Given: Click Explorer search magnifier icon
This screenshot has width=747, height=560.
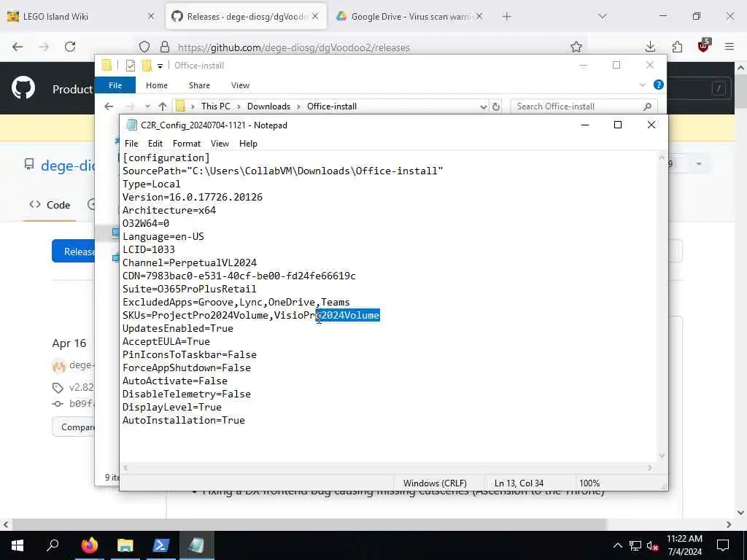Looking at the screenshot, I should pyautogui.click(x=648, y=106).
